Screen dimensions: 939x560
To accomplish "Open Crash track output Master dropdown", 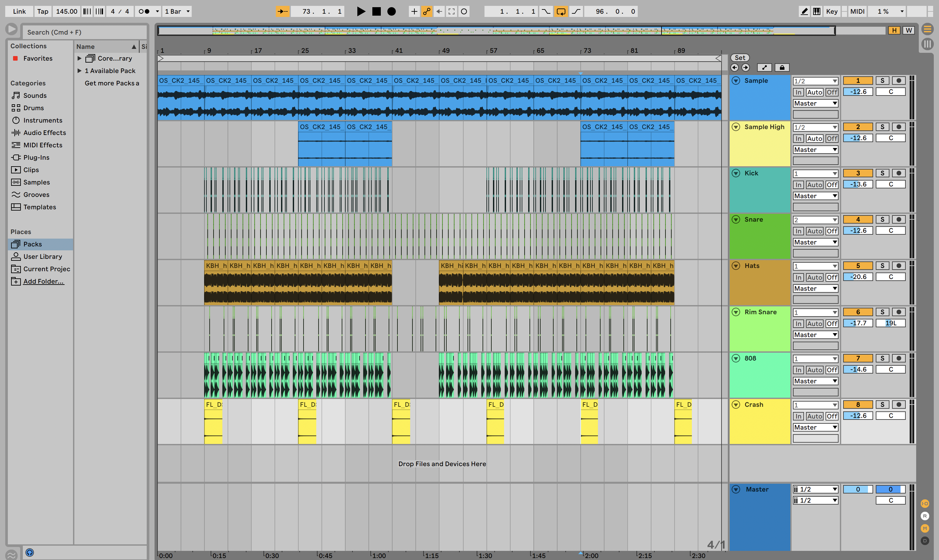I will (x=815, y=427).
